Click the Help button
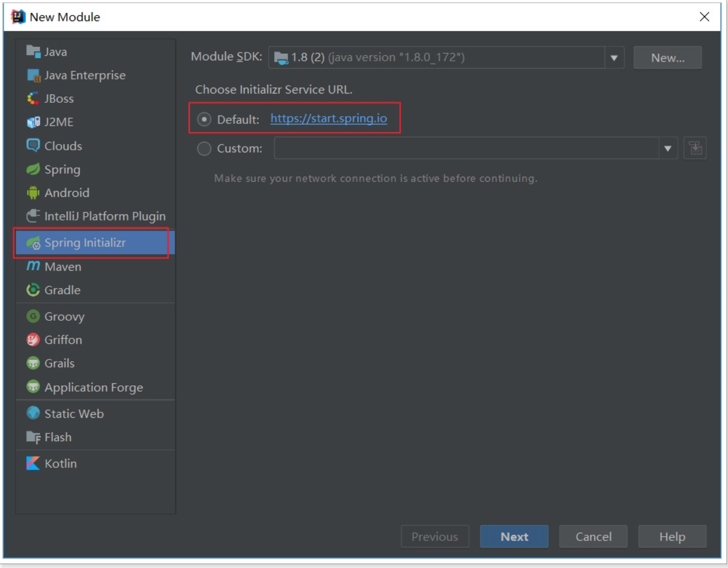This screenshot has width=728, height=568. 672,537
